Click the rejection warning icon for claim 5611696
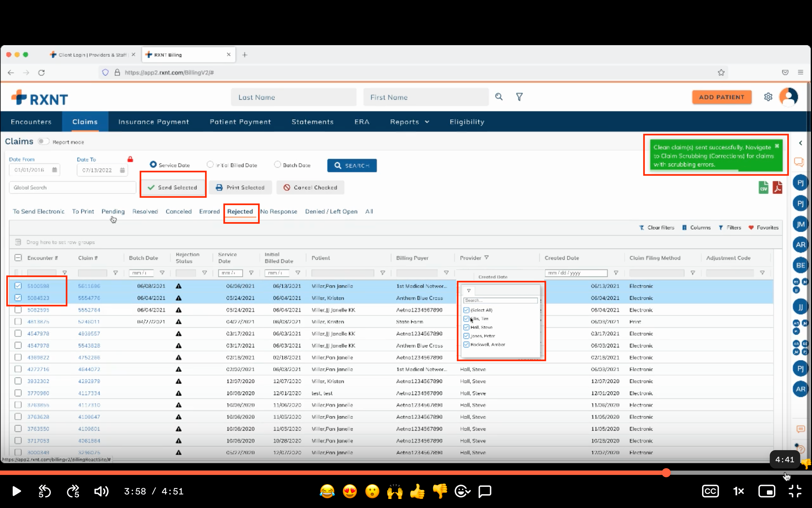Screen dimensions: 812x508 click(178, 286)
